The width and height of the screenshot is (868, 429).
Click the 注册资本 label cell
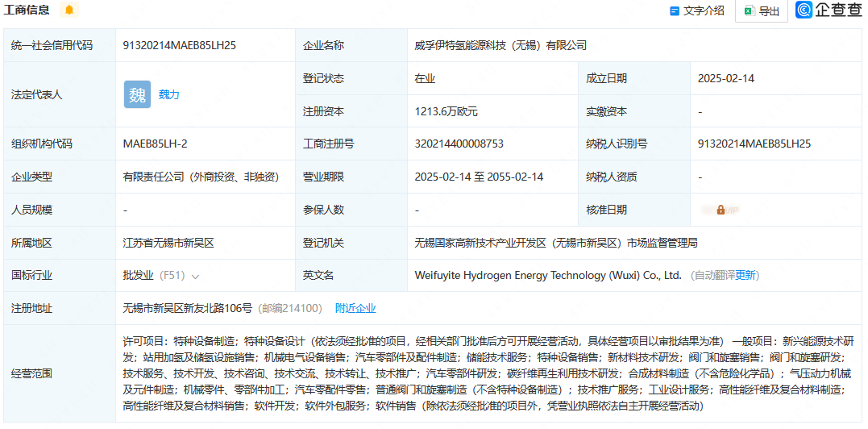pyautogui.click(x=351, y=111)
